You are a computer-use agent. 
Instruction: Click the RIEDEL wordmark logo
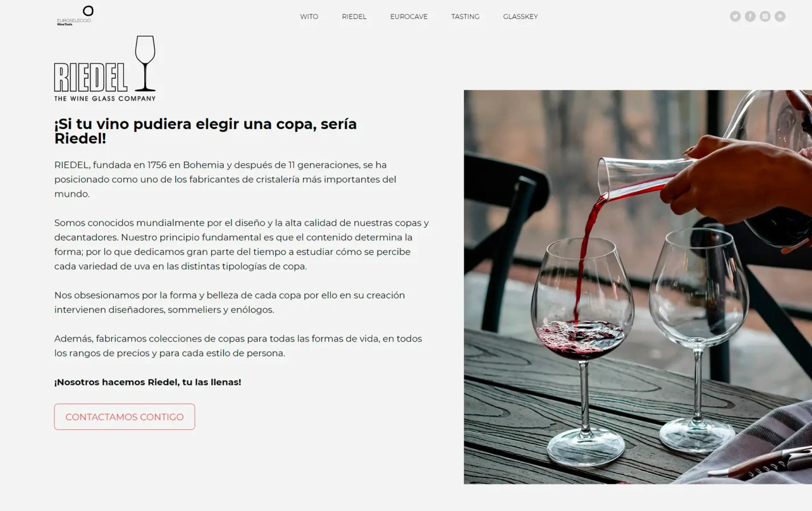(91, 77)
